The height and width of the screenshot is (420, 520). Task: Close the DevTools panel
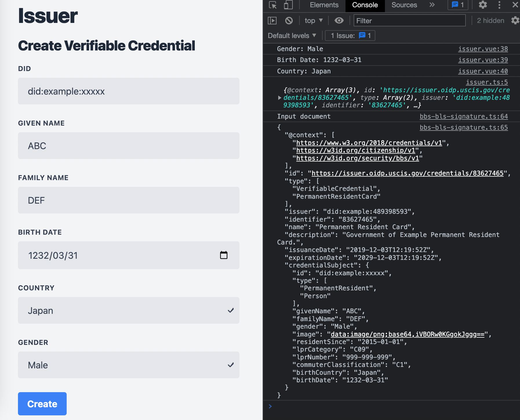coord(515,5)
